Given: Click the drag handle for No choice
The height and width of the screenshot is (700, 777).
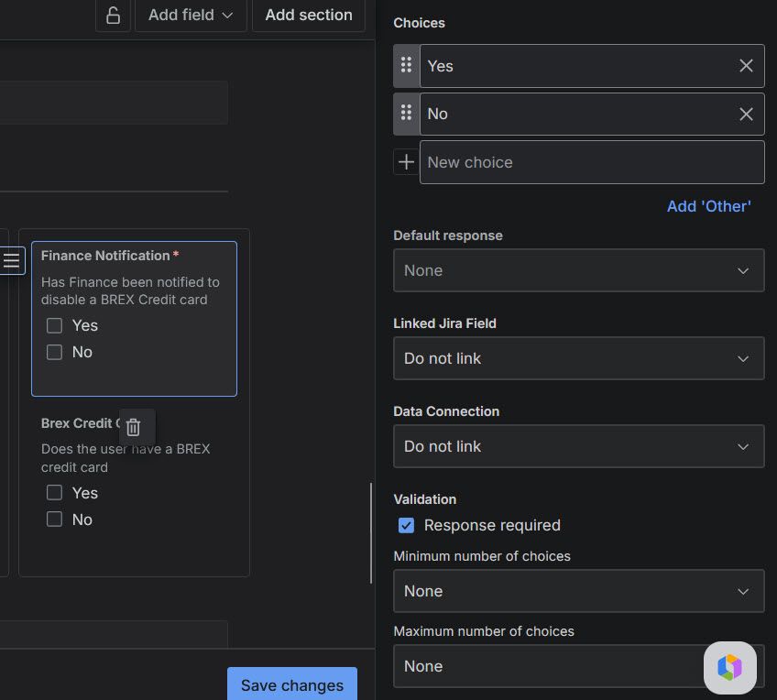Looking at the screenshot, I should coord(406,114).
